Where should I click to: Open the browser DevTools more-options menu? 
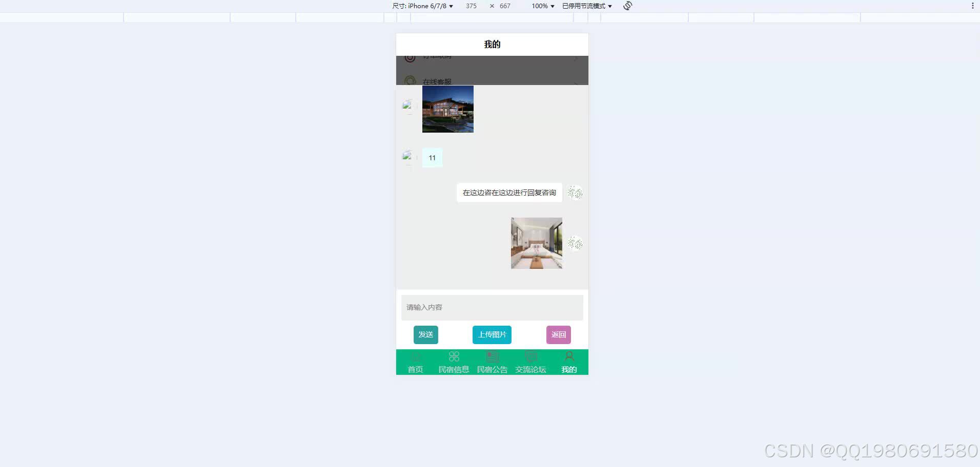972,6
